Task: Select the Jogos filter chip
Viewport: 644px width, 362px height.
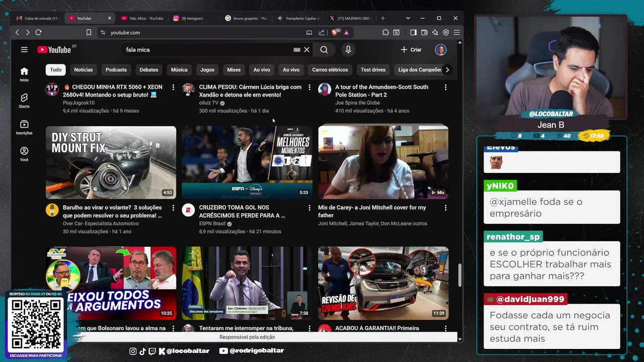Action: point(207,70)
